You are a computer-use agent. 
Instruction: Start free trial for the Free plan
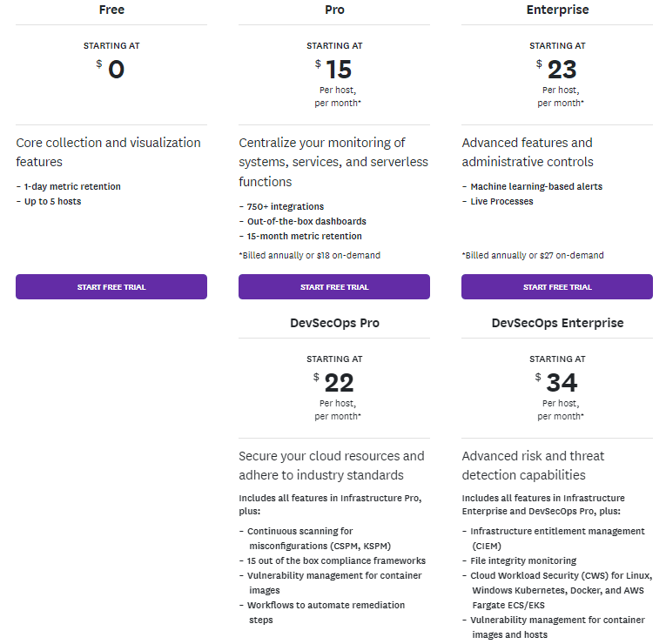[111, 287]
